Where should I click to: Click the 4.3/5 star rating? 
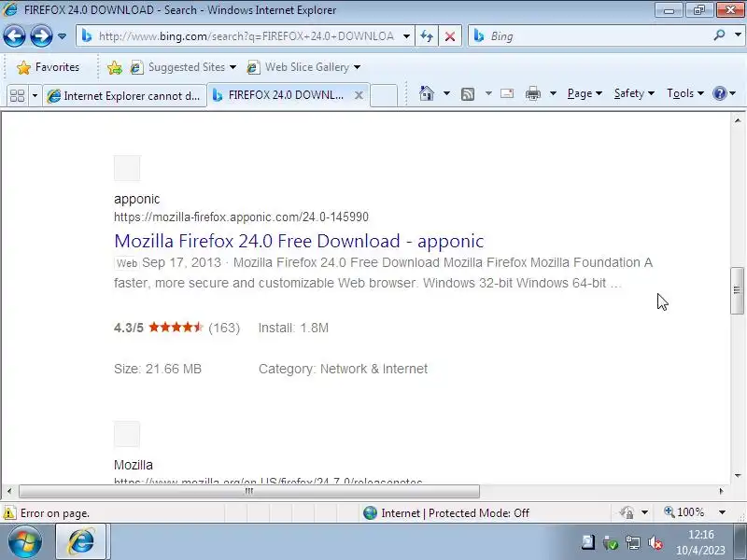176,328
